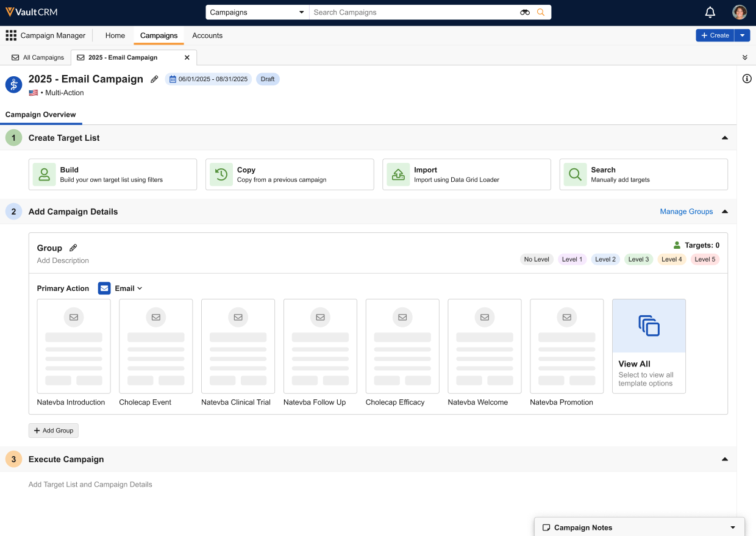Click the orange search magnifier icon
This screenshot has height=536, width=756.
point(541,12)
